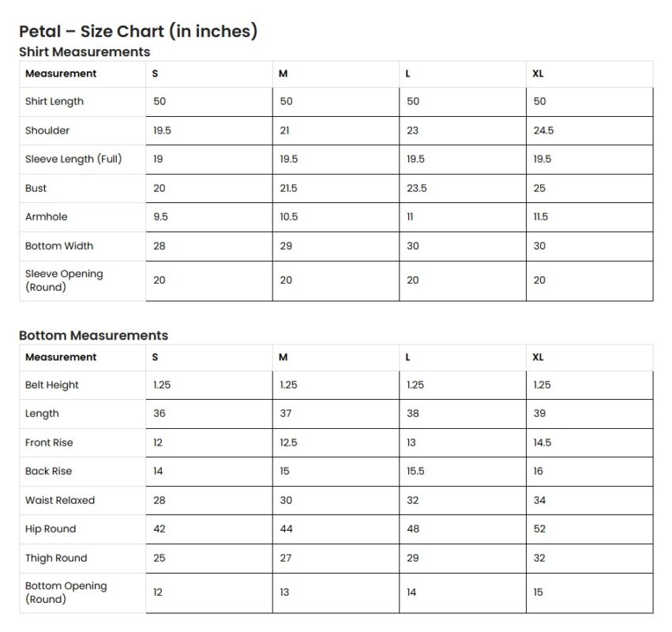Select the Back Rise value for size L
672x632 pixels.
point(415,471)
